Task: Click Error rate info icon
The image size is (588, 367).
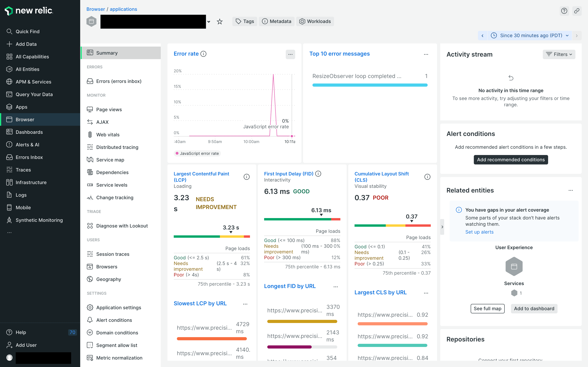Action: (203, 54)
